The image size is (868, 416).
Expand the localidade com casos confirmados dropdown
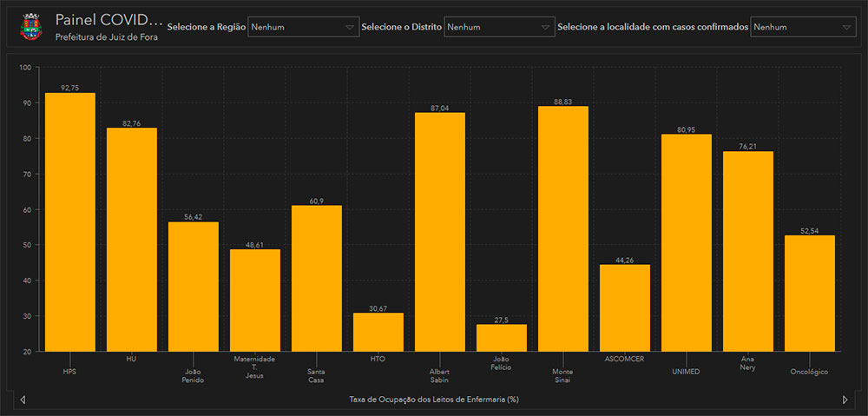[x=804, y=27]
